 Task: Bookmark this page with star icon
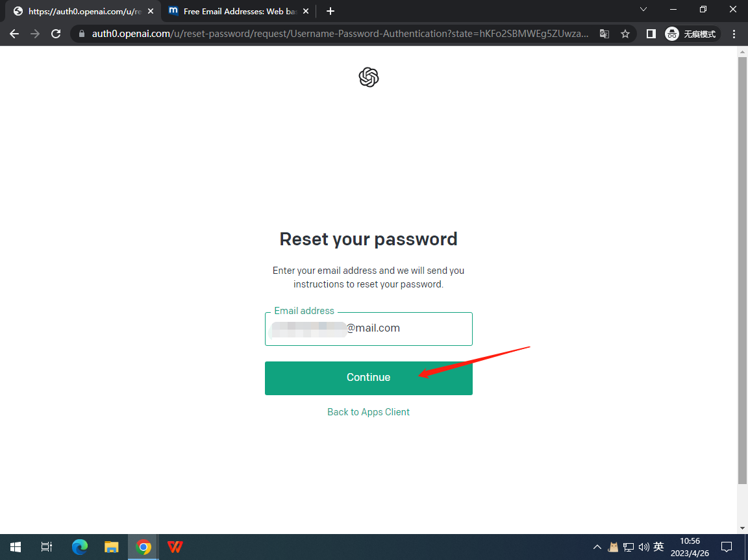point(625,34)
